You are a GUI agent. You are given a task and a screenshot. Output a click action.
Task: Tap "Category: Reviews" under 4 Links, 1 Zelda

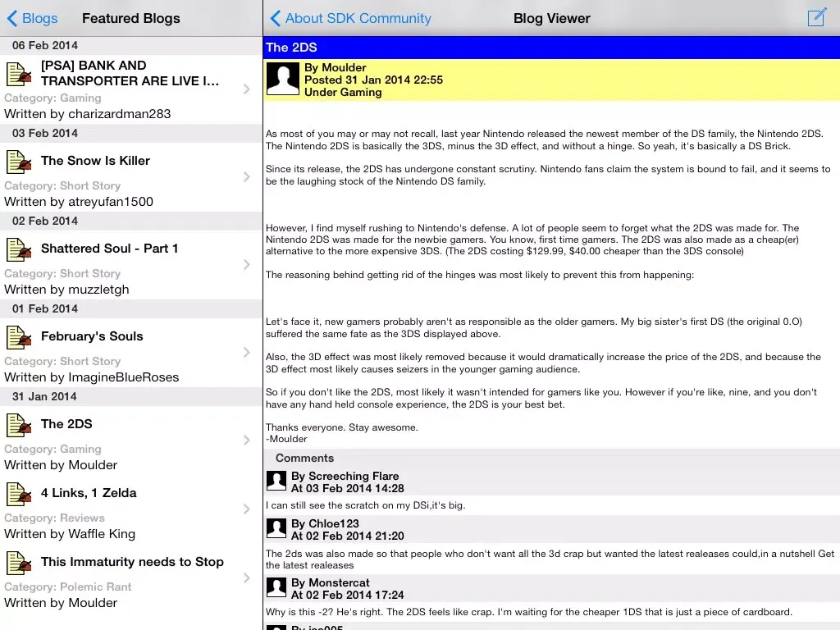pos(55,518)
